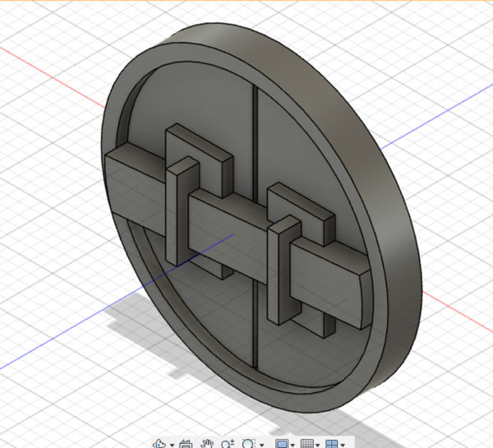Select the Orbit navigation tool

tap(159, 444)
